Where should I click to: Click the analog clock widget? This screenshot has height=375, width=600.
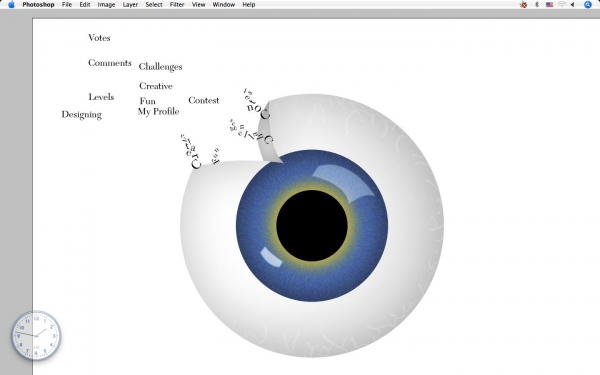pyautogui.click(x=36, y=336)
